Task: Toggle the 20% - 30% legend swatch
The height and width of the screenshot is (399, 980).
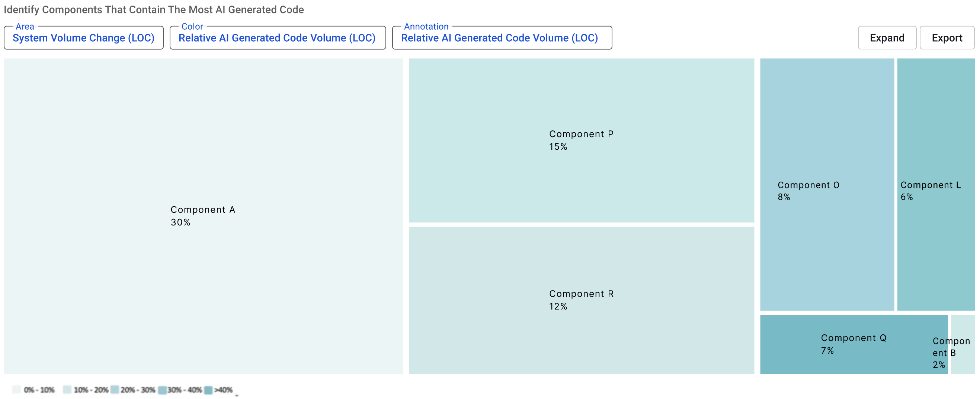Action: [x=115, y=389]
